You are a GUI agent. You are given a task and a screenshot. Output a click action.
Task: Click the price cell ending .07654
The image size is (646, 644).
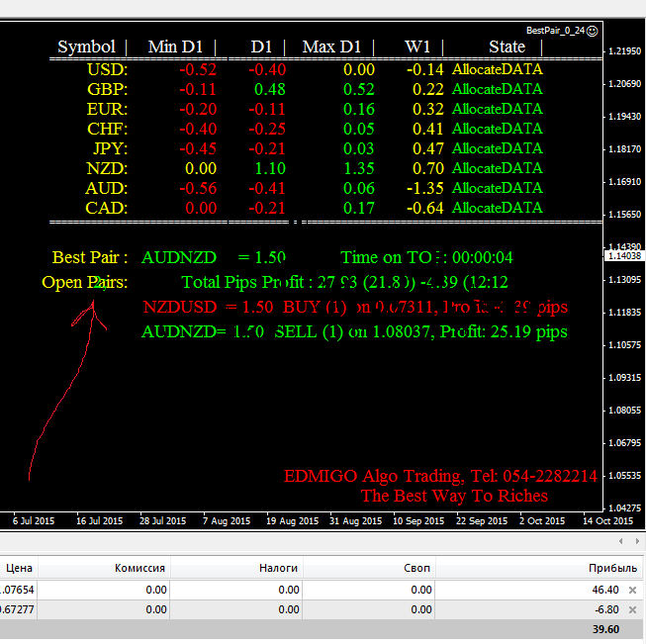pyautogui.click(x=17, y=590)
